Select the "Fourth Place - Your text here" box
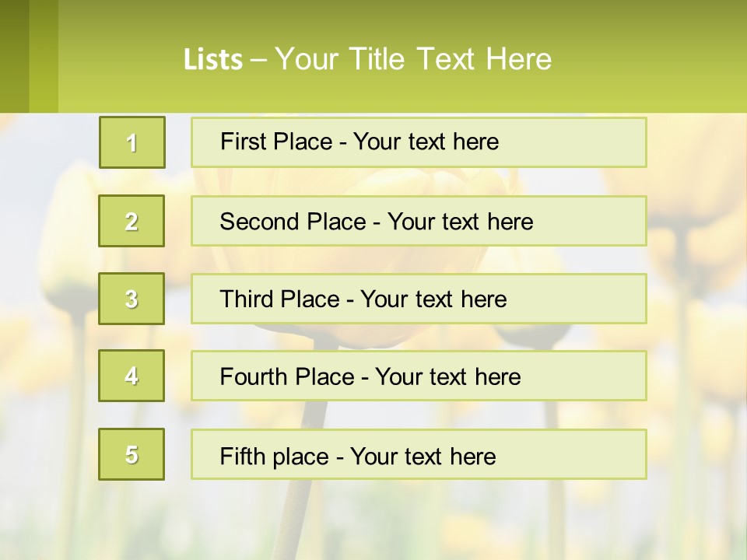This screenshot has width=747, height=560. (x=419, y=376)
